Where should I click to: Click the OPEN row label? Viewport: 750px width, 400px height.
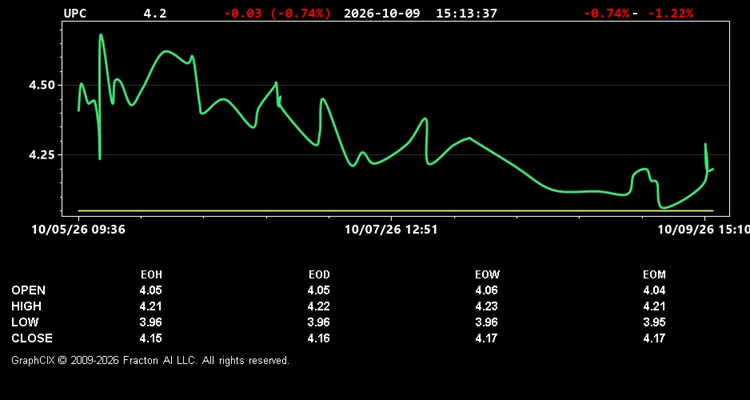(x=29, y=290)
